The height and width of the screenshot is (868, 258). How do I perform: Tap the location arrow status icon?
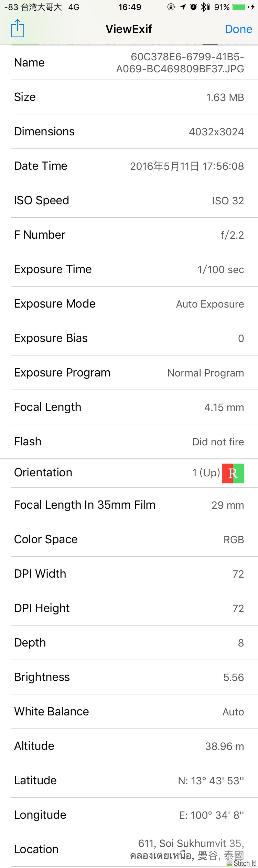coord(183,7)
